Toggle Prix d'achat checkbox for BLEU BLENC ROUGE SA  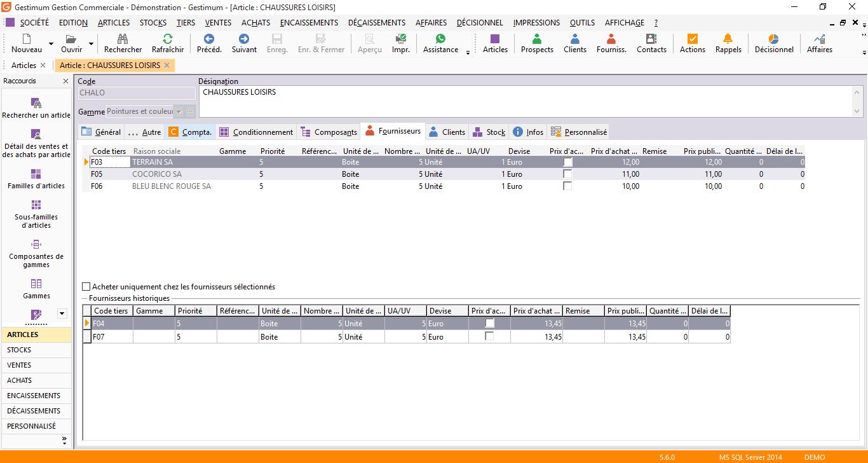click(x=567, y=186)
